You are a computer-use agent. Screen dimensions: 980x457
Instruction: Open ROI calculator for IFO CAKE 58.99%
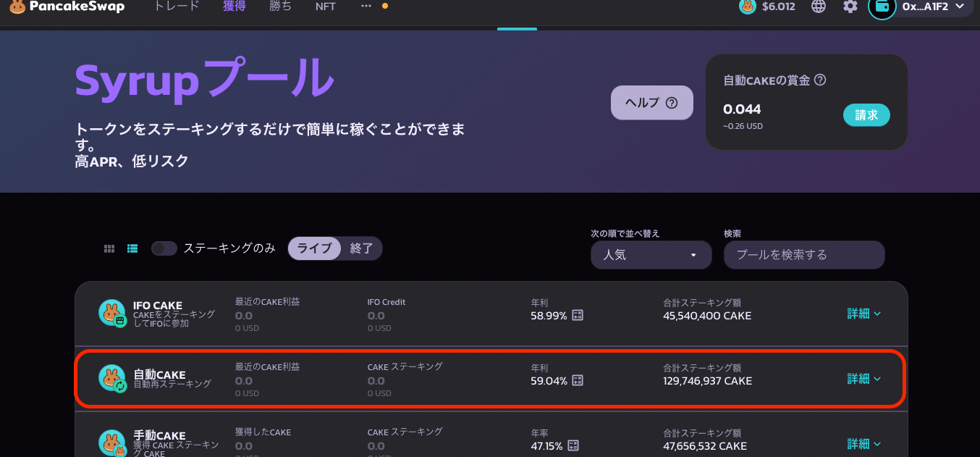pyautogui.click(x=578, y=316)
